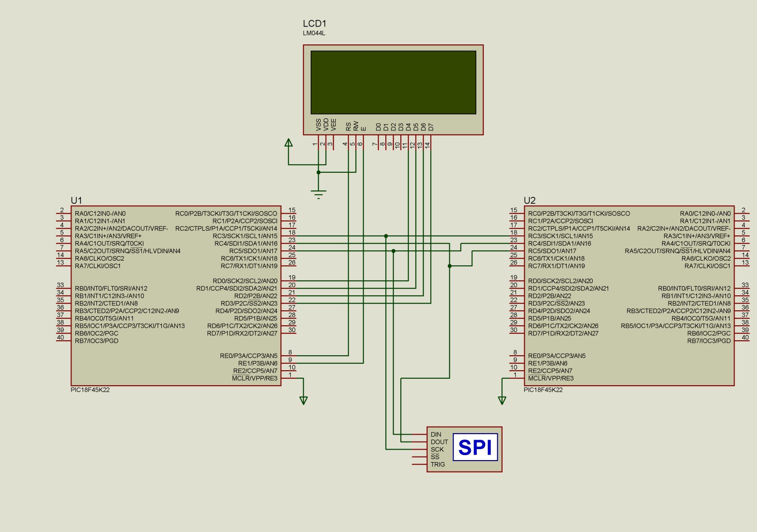Click the D4 pin label on the LCD
The height and width of the screenshot is (532, 757).
[x=409, y=127]
